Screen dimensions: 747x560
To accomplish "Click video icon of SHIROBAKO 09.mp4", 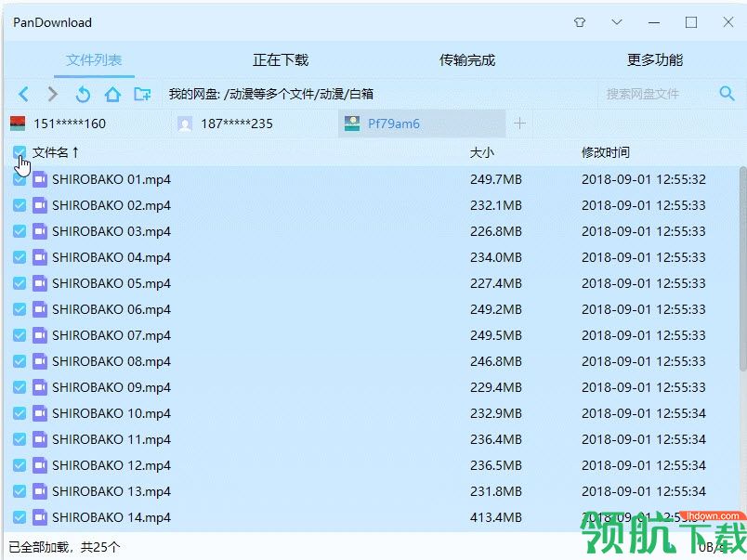I will pos(40,387).
